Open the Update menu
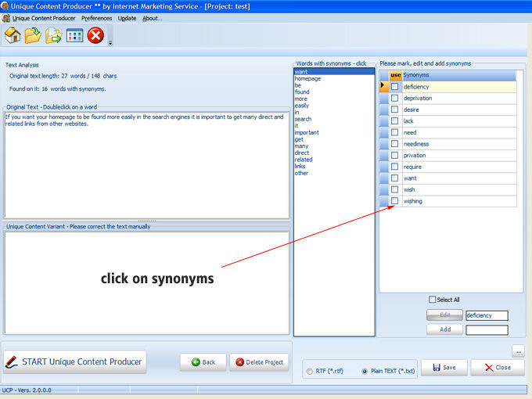Viewport: 532px width, 399px height. pyautogui.click(x=127, y=18)
